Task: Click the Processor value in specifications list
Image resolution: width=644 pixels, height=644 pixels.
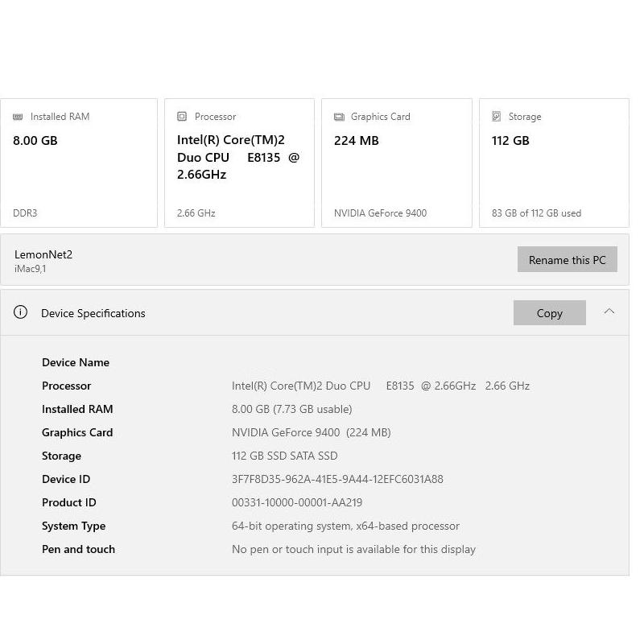Action: pyautogui.click(x=381, y=386)
